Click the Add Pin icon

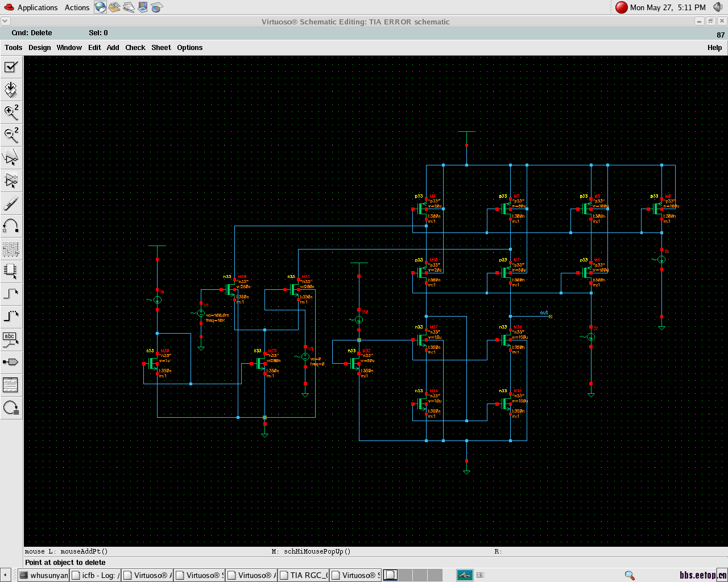point(11,362)
